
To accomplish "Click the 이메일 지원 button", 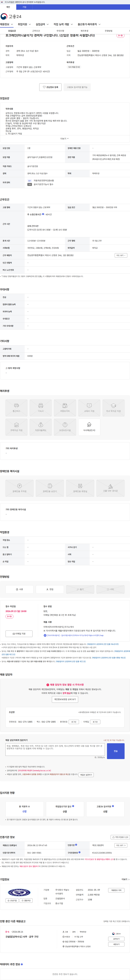I will [x=19, y=634].
